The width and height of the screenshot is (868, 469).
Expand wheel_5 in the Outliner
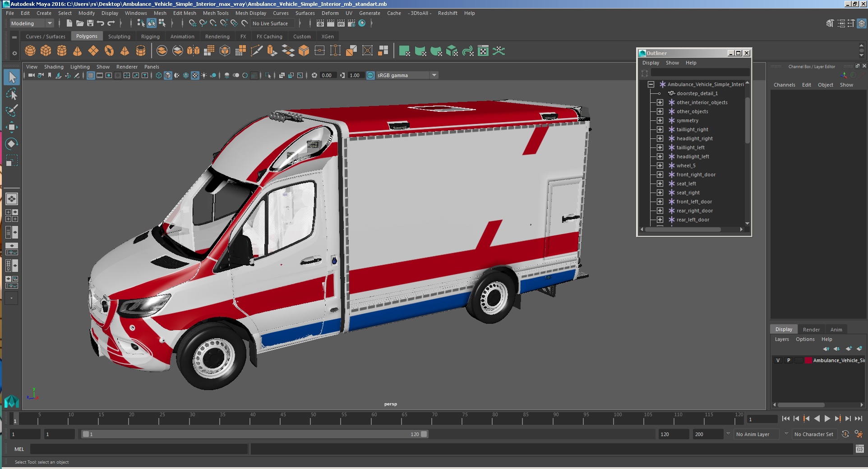(x=660, y=166)
